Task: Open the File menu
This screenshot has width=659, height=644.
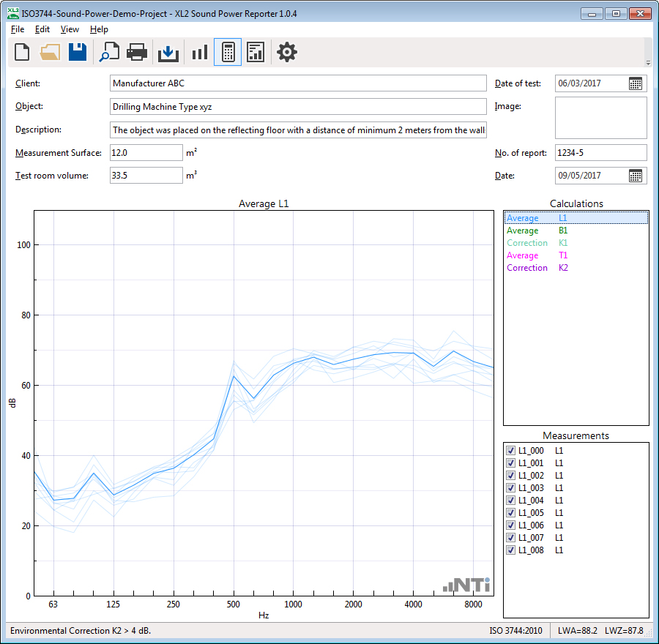Action: pos(18,29)
